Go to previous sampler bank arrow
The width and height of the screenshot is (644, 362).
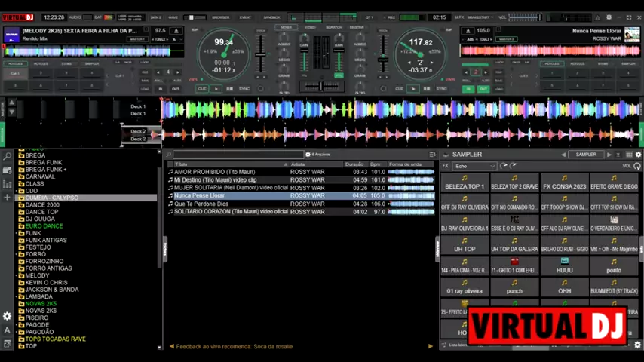pyautogui.click(x=563, y=155)
